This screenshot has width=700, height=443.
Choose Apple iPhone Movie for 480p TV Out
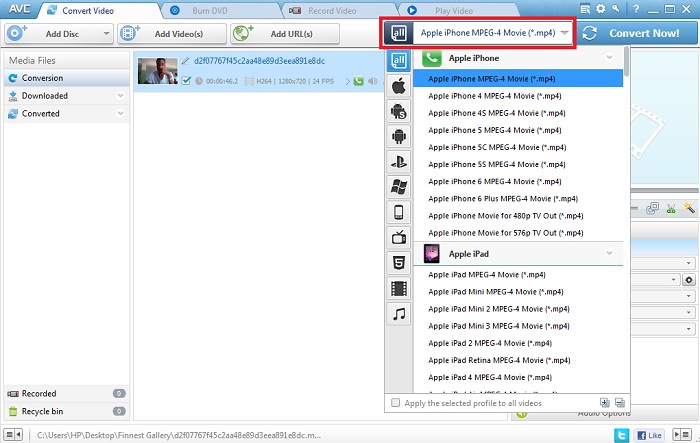pyautogui.click(x=518, y=216)
